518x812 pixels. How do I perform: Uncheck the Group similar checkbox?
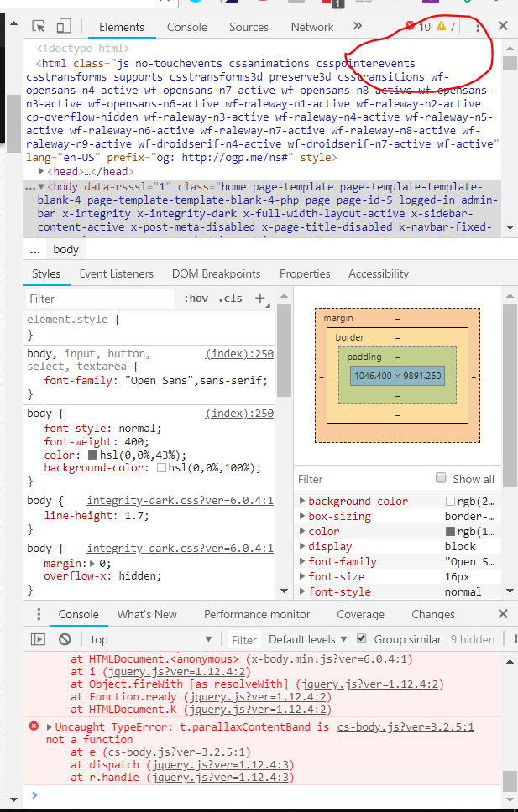coord(362,638)
